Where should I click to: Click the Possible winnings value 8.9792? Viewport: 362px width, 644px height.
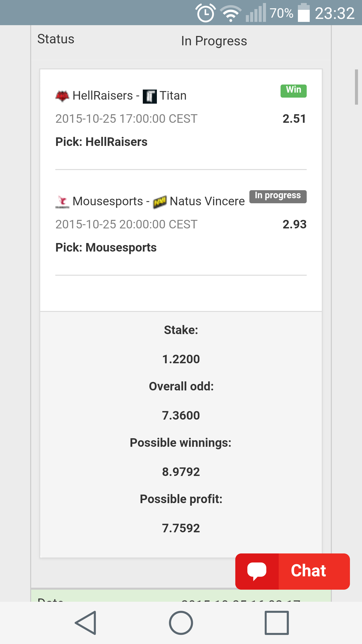point(181,472)
